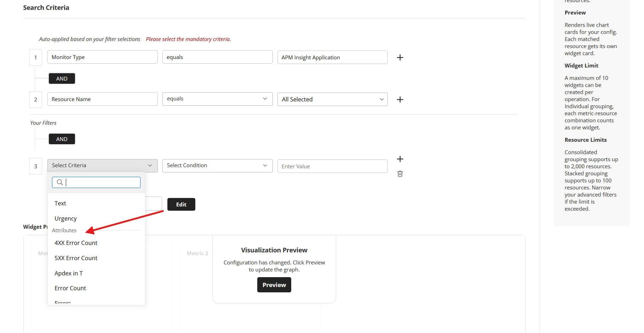The height and width of the screenshot is (333, 644).
Task: Open the Select Condition dropdown
Action: click(217, 165)
